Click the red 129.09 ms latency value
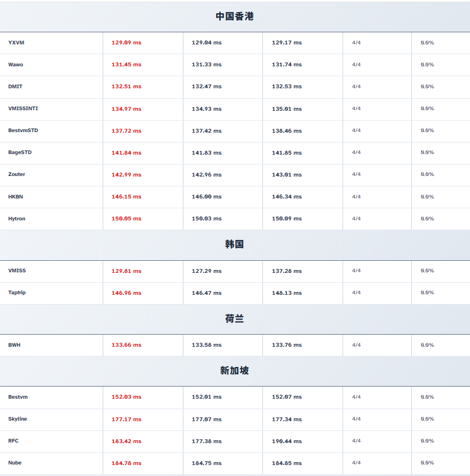 click(x=126, y=43)
